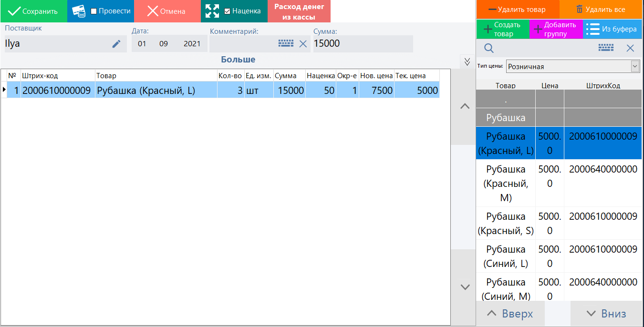Expand the double chevron panel below Сумма
This screenshot has height=327, width=644.
pos(467,61)
